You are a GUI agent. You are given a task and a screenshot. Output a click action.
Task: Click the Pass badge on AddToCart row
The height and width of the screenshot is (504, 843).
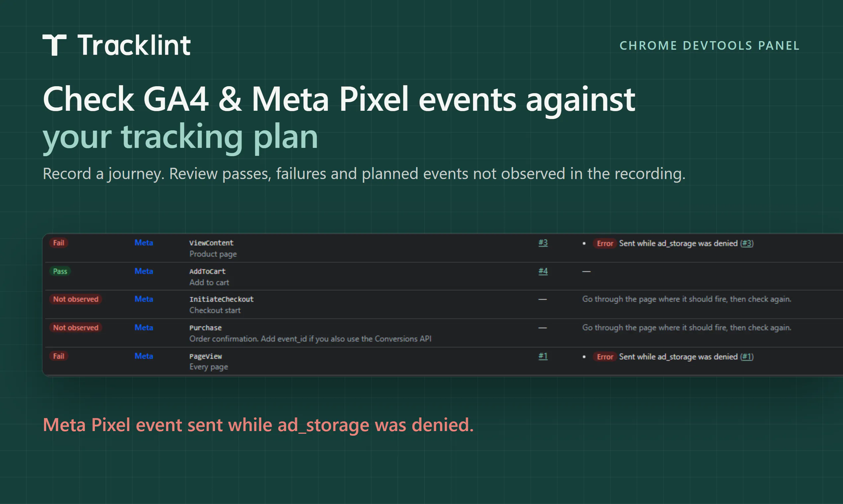pyautogui.click(x=60, y=271)
